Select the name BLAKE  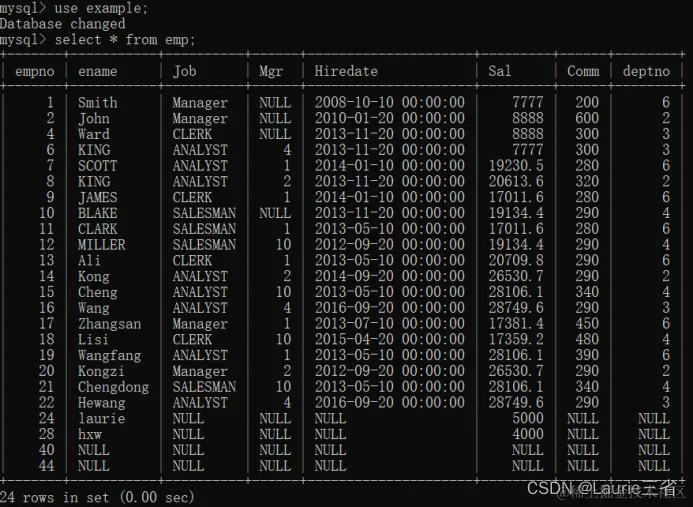[x=98, y=213]
